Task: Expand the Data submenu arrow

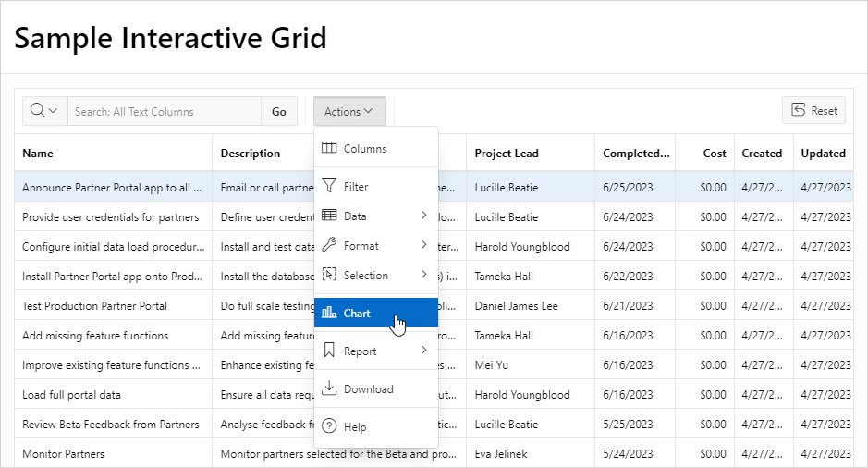Action: 423,215
